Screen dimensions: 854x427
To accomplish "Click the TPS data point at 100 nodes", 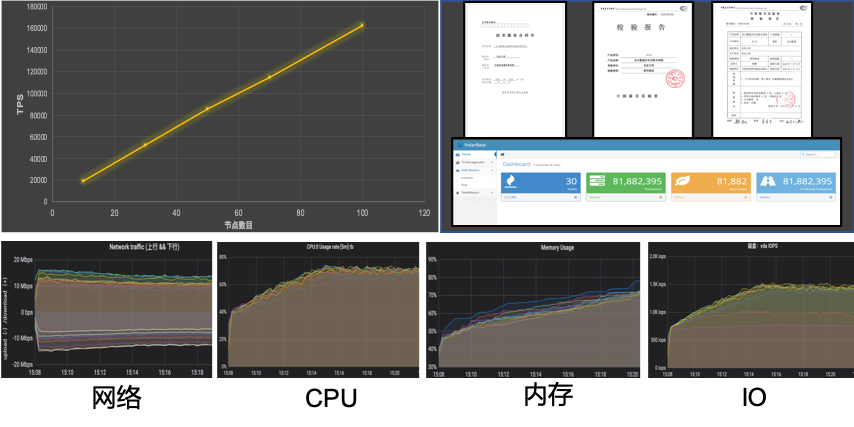I will (x=362, y=25).
